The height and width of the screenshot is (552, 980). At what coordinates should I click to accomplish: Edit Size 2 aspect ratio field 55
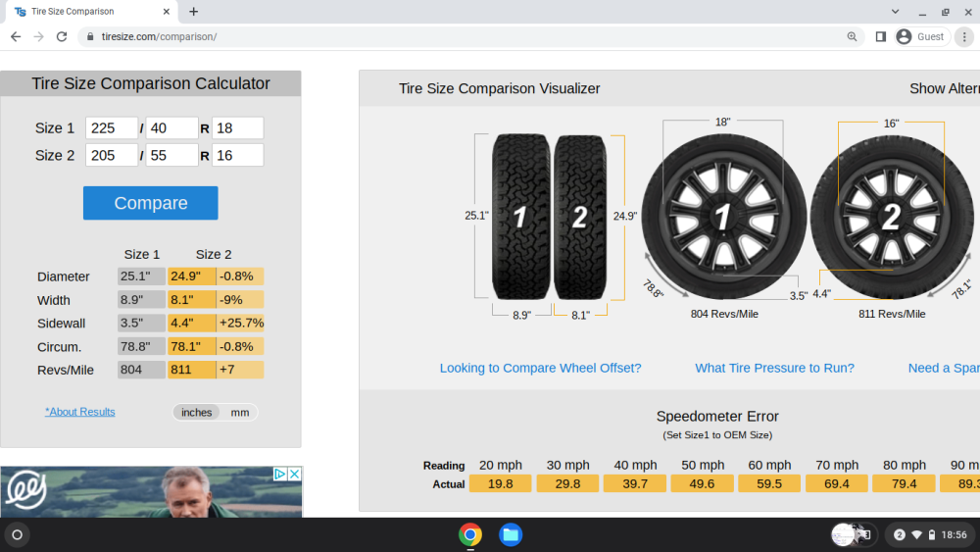click(171, 155)
